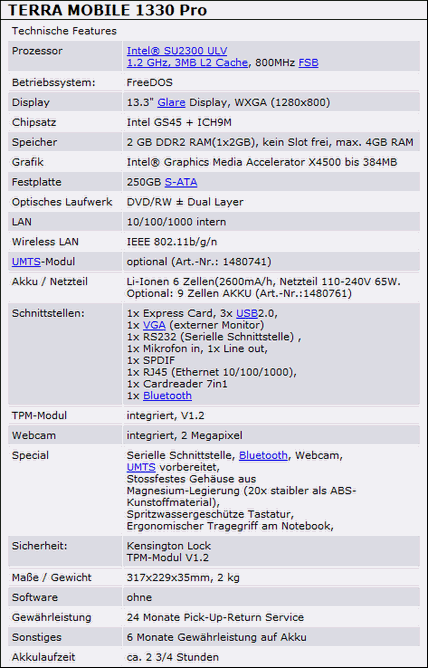This screenshot has width=428, height=668.
Task: Follow the VGA link for externer Monitor
Action: click(154, 325)
